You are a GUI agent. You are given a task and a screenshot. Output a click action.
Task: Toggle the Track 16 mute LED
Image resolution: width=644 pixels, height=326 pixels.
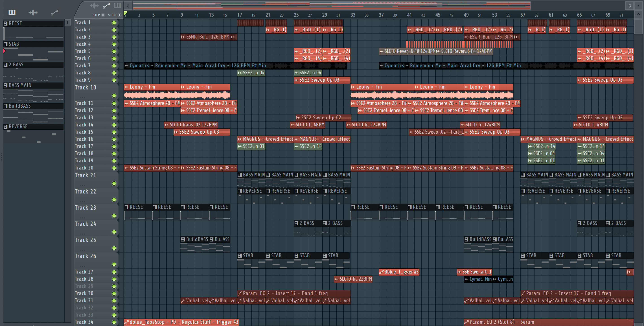point(114,139)
